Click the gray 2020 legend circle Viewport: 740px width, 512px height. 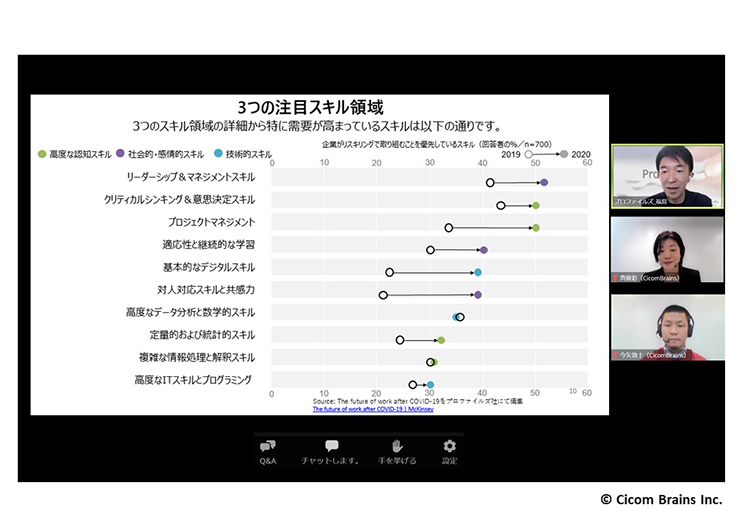[x=564, y=155]
